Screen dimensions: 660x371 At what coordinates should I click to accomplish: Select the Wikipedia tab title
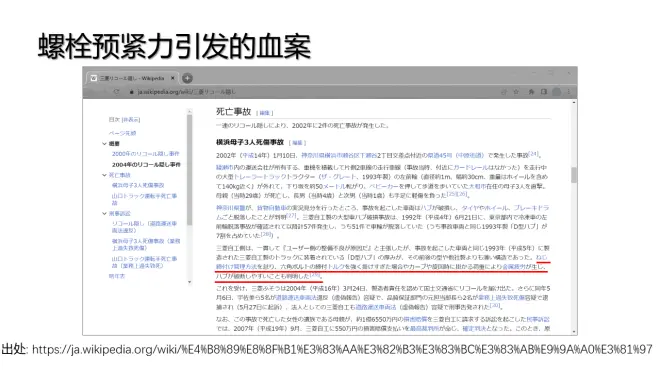click(132, 78)
